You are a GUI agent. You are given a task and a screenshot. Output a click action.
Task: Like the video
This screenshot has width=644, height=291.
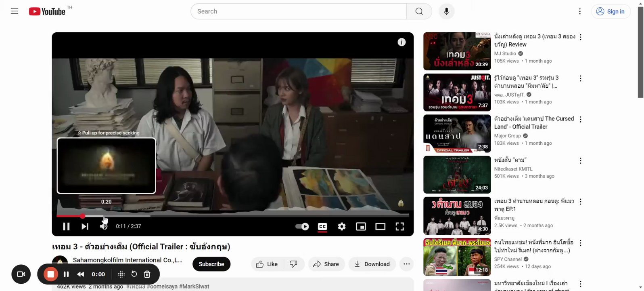pyautogui.click(x=267, y=264)
